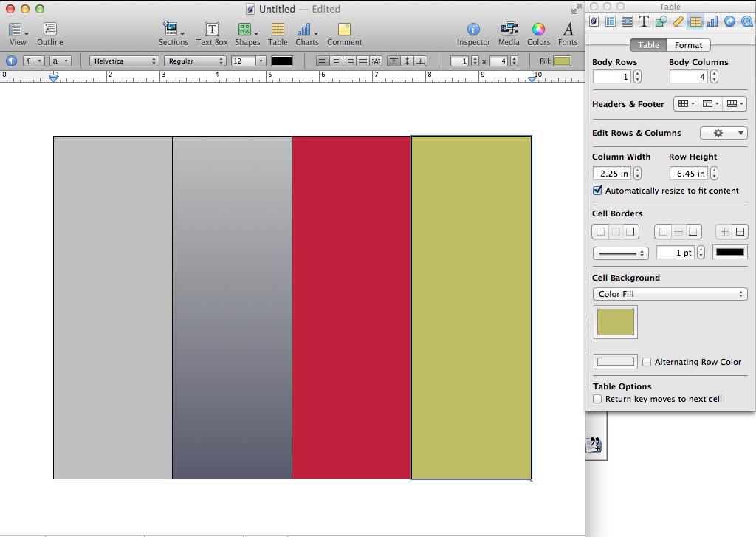This screenshot has width=756, height=537.
Task: Open the View toolbar menu
Action: coord(18,34)
